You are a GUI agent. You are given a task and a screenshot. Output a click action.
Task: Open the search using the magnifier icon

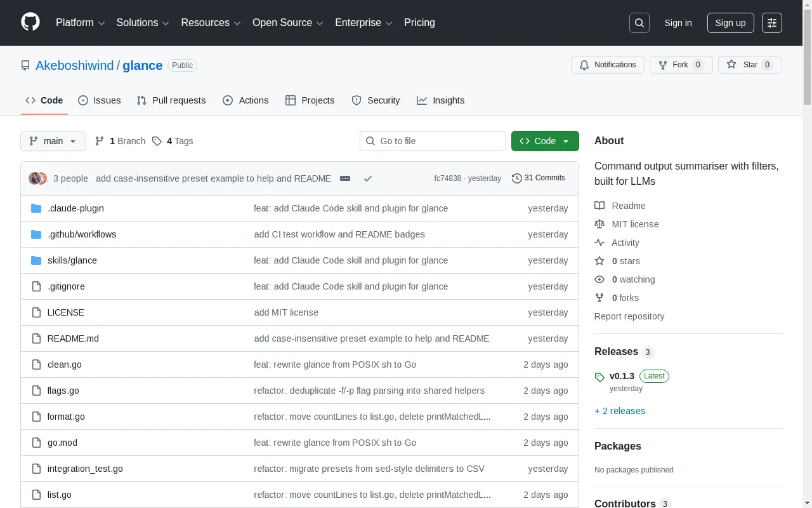tap(639, 23)
